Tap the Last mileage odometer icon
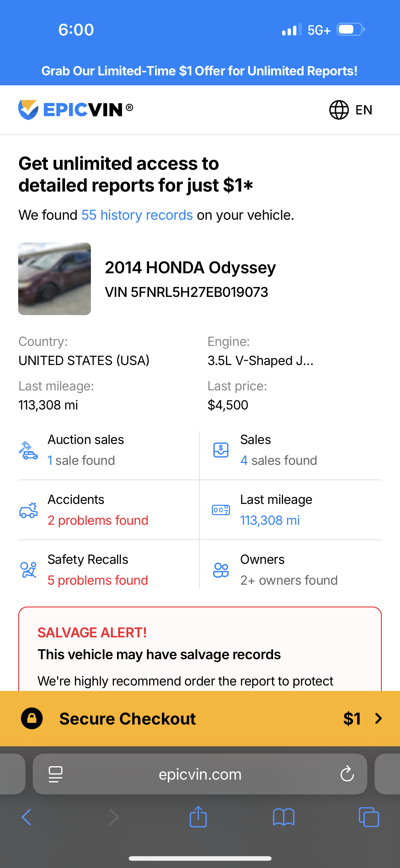The height and width of the screenshot is (868, 400). (221, 510)
